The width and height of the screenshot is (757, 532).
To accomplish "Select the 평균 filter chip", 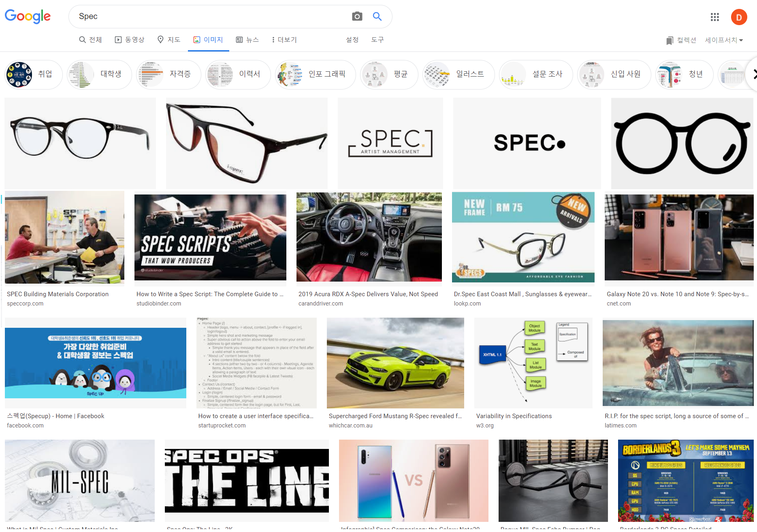I will 389,75.
